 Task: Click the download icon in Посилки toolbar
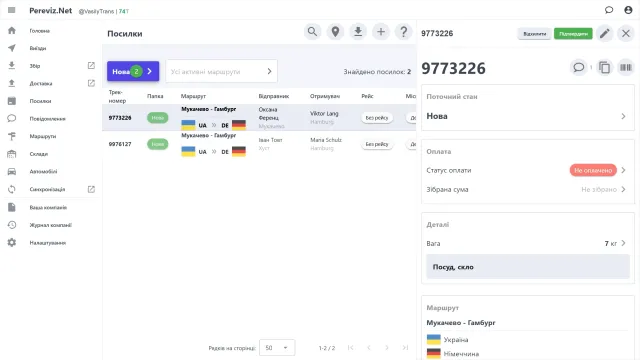358,32
